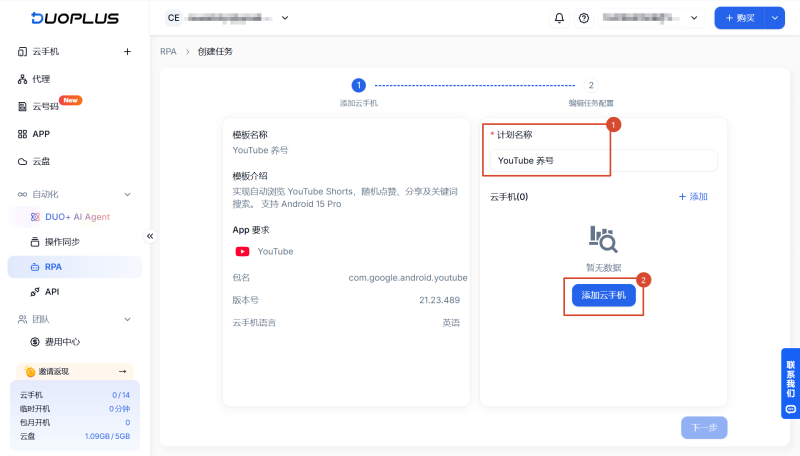800x456 pixels.
Task: Click the 购买 purchase button
Action: [740, 18]
